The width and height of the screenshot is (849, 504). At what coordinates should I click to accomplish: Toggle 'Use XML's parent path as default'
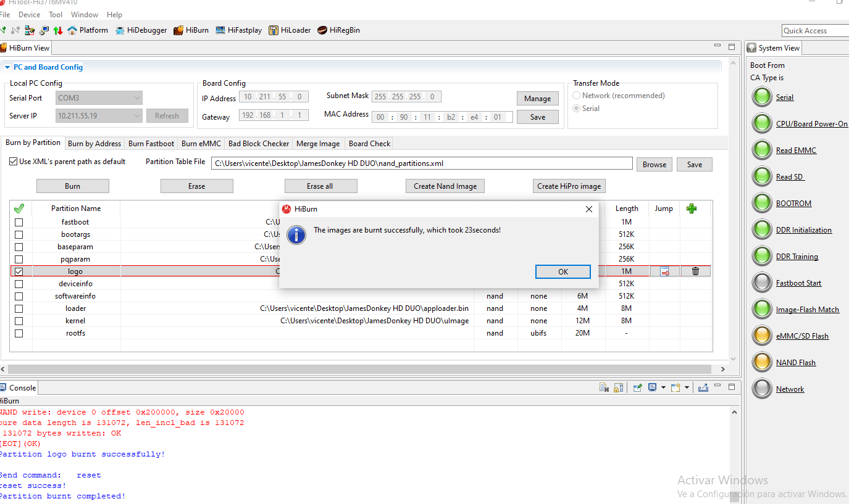[14, 162]
